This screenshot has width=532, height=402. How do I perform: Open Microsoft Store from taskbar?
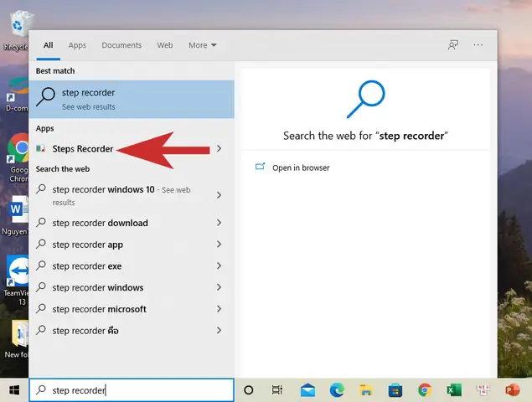point(395,390)
